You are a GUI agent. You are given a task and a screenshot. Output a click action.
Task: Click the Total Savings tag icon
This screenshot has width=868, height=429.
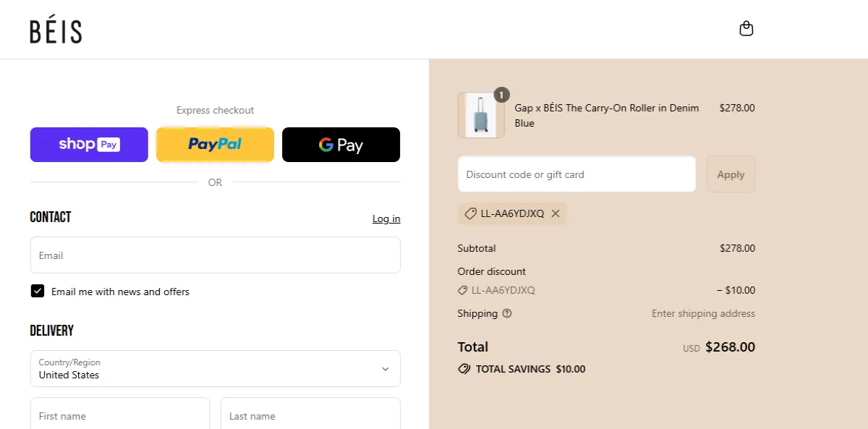tap(464, 368)
